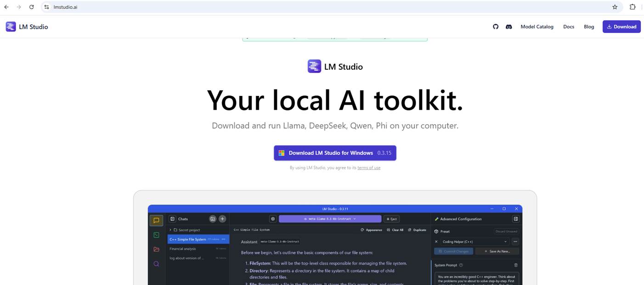Toggle the Chats sidebar panel icon
The height and width of the screenshot is (285, 644).
coord(173,219)
